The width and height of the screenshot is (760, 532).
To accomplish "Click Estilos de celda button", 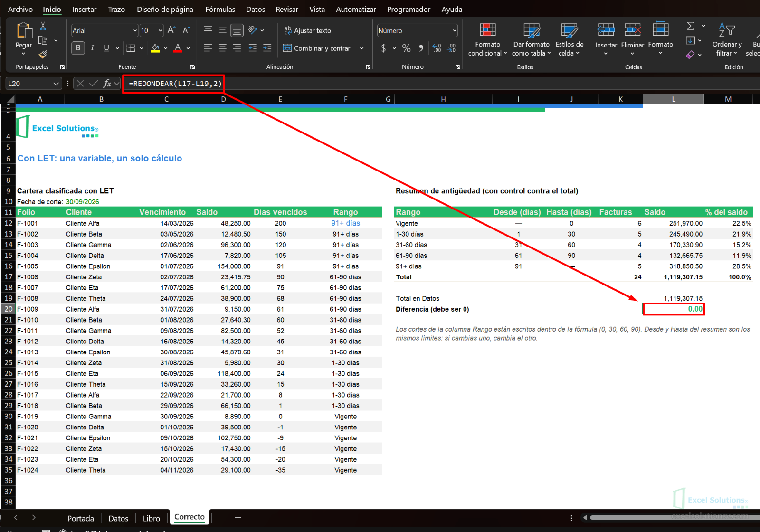I will coord(569,40).
